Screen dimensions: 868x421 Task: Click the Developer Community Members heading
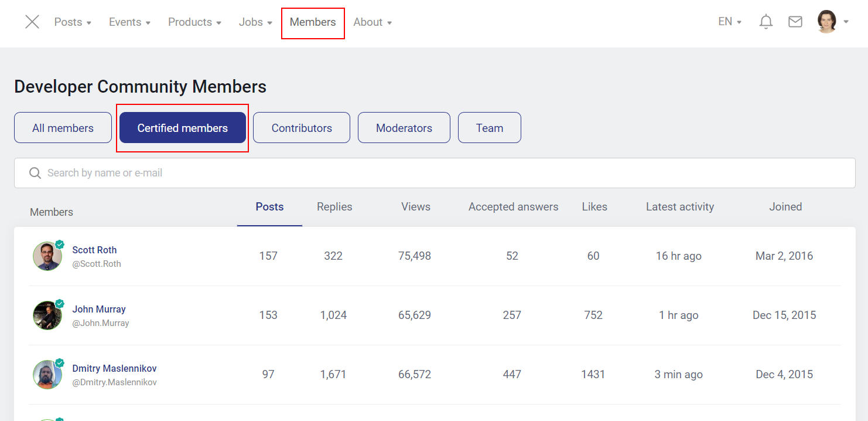pos(140,87)
